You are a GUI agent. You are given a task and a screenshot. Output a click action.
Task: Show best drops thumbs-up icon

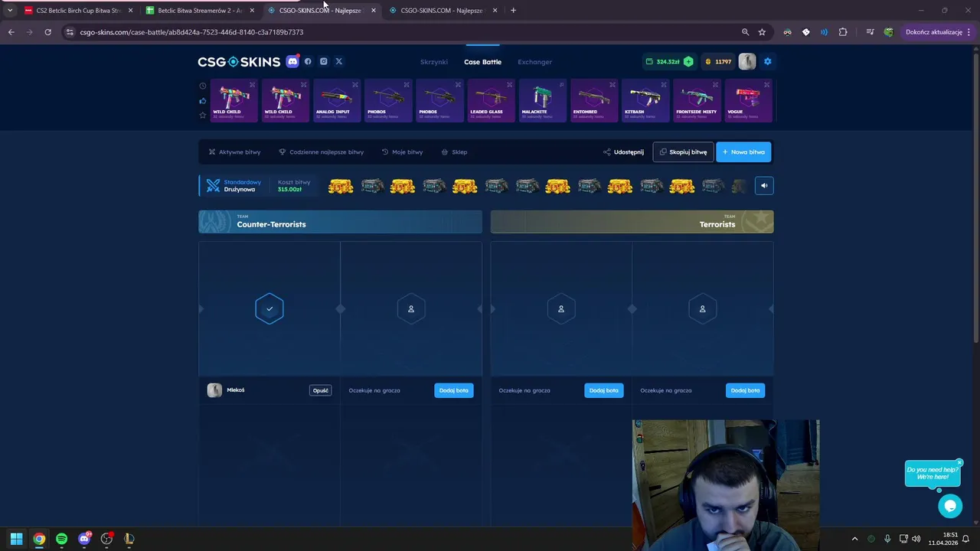coord(203,100)
